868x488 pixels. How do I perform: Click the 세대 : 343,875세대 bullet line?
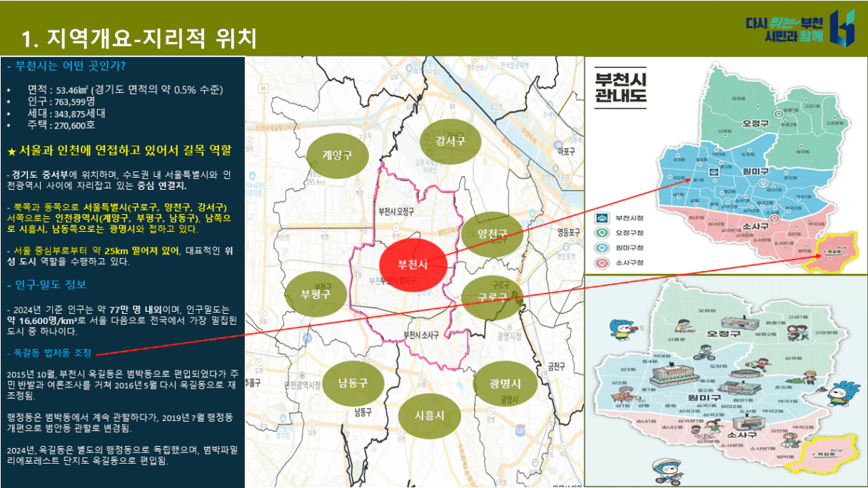tap(66, 113)
